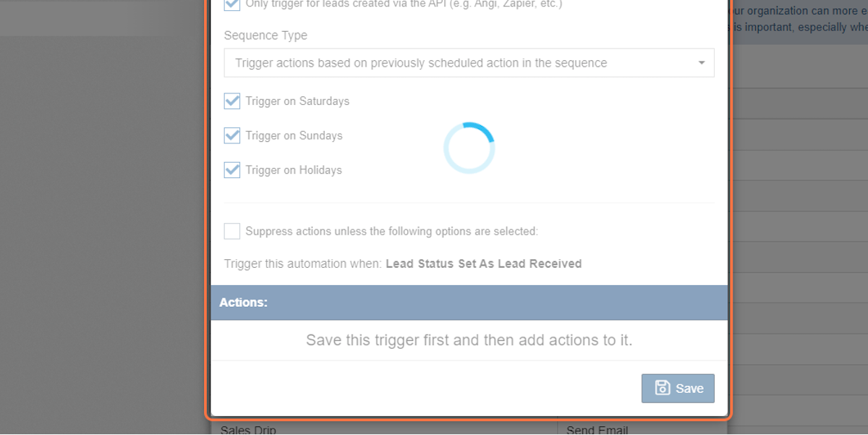
Task: Click the save disk icon inside the Save button
Action: pyautogui.click(x=664, y=388)
